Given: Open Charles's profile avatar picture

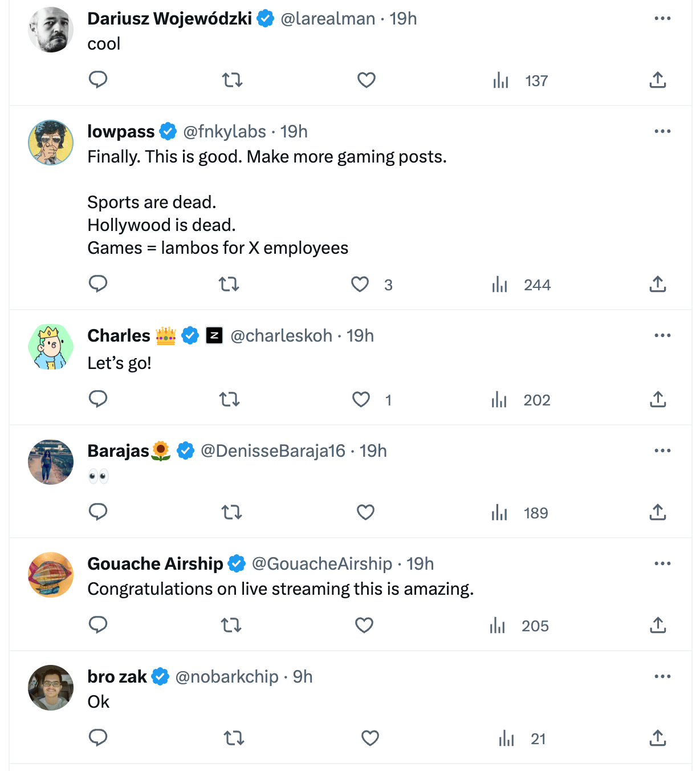Looking at the screenshot, I should point(51,347).
